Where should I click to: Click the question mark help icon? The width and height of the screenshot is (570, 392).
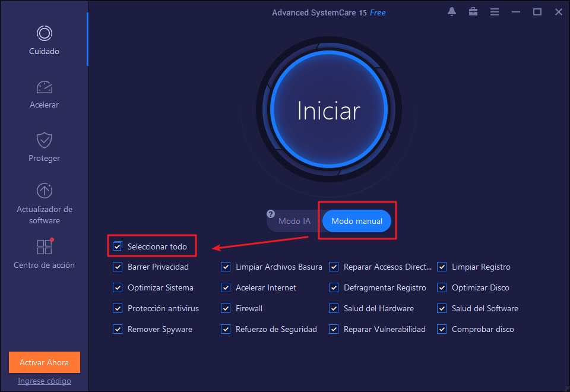(x=271, y=214)
